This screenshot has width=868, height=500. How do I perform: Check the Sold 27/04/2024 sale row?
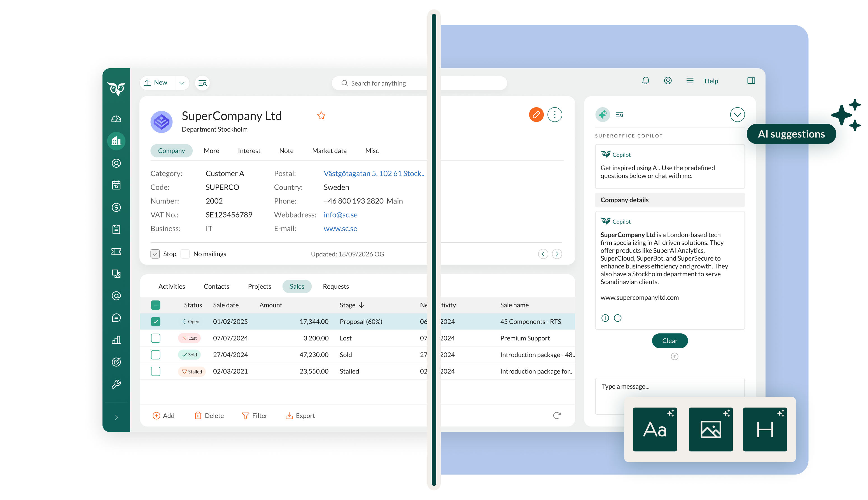[x=155, y=355]
